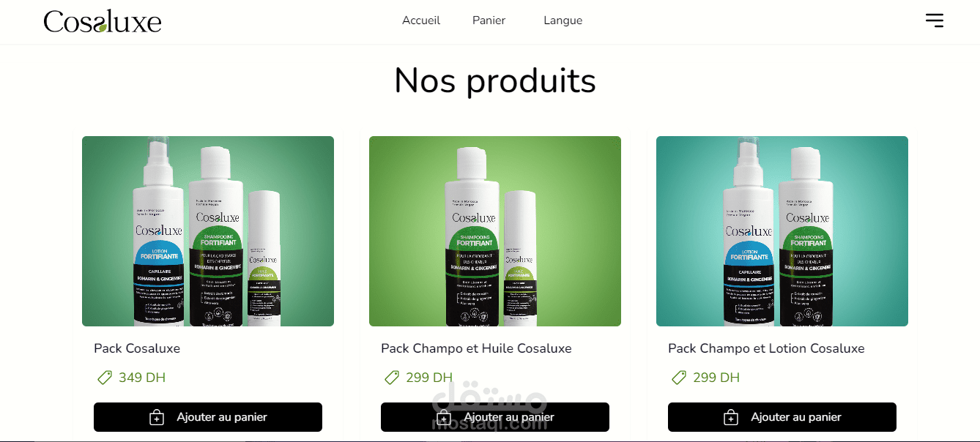The height and width of the screenshot is (442, 980).
Task: Click the price tag icon beside 349 DH
Action: (x=105, y=378)
